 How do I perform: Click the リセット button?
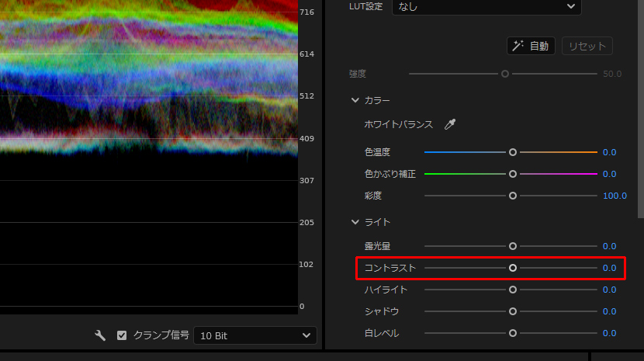tap(587, 46)
